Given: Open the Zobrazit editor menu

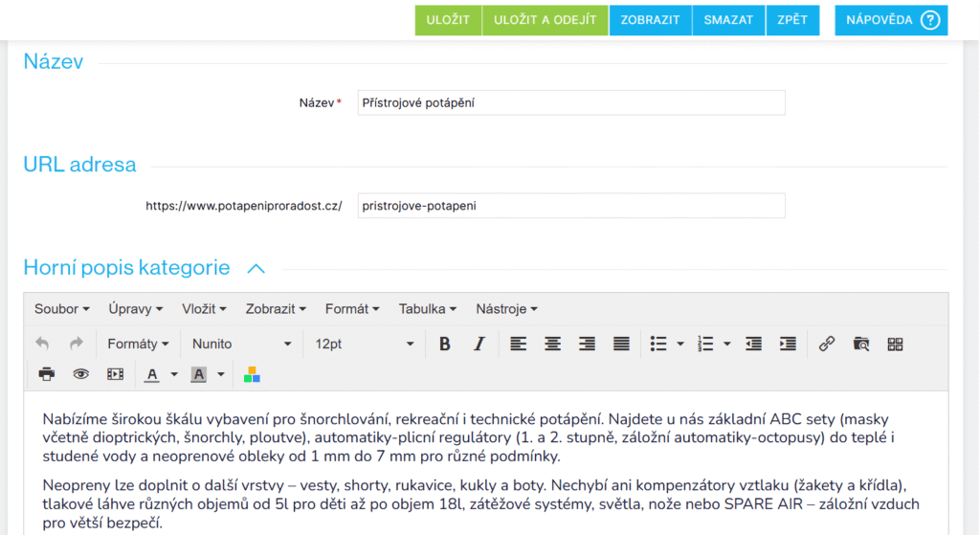Looking at the screenshot, I should point(276,309).
